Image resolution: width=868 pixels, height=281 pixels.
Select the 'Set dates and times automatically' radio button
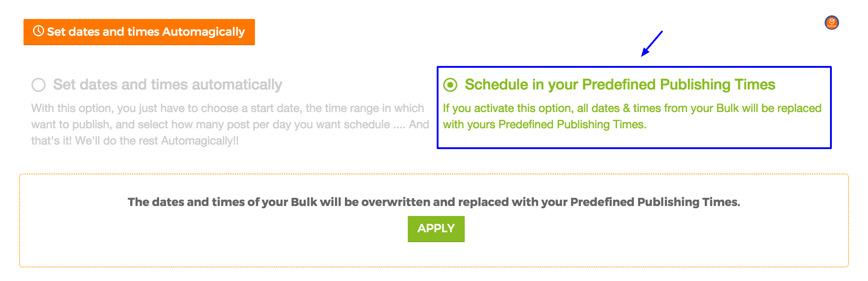click(x=38, y=85)
